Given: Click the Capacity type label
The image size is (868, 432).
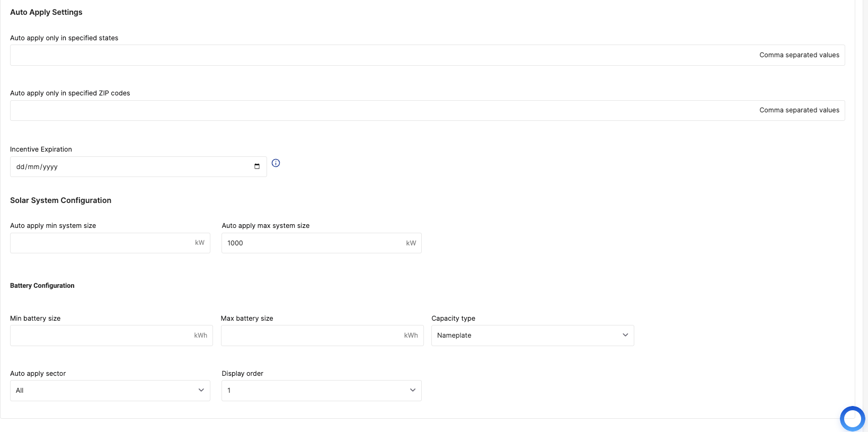Looking at the screenshot, I should (x=453, y=319).
